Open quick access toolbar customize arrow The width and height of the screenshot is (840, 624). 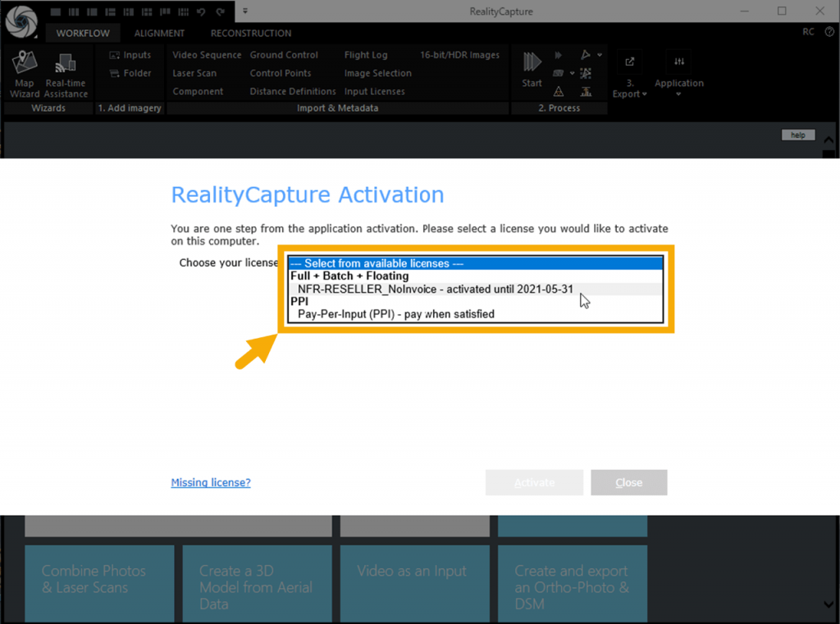[x=244, y=11]
